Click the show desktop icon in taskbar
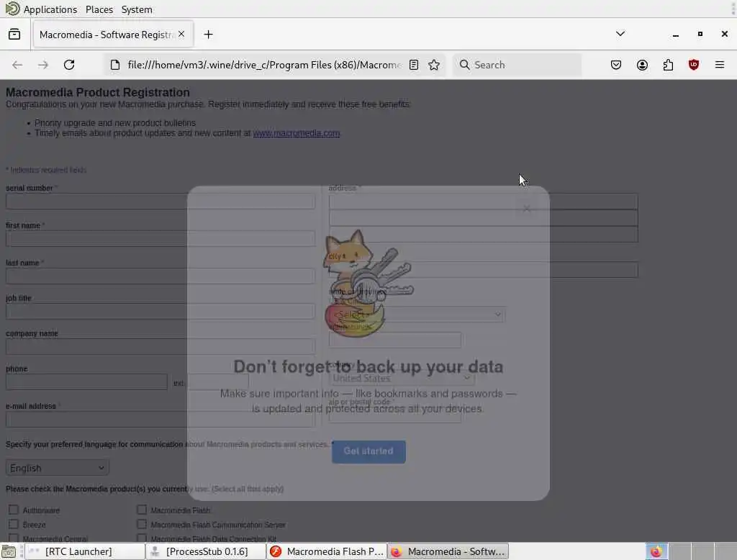Image resolution: width=737 pixels, height=560 pixels. [x=9, y=551]
